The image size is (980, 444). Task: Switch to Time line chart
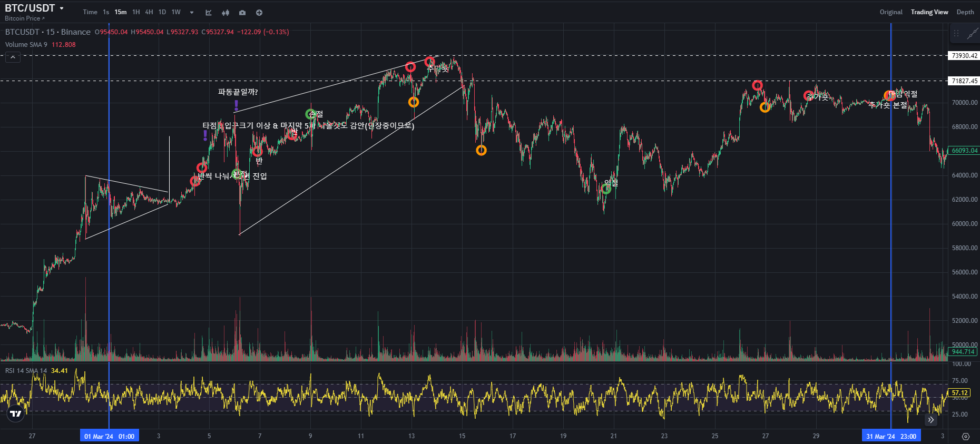point(90,12)
